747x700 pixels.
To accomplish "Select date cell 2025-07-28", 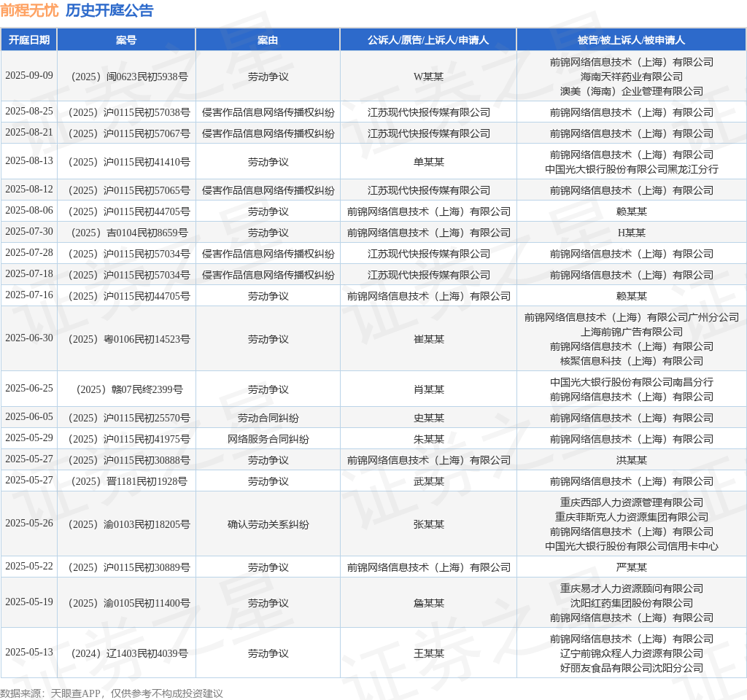I will 29,253.
